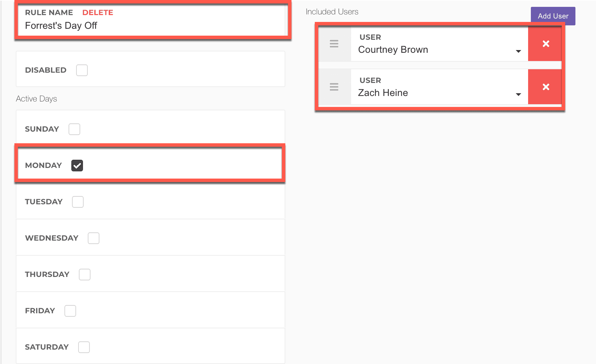Enable Sunday as an active day
The height and width of the screenshot is (364, 596).
click(74, 129)
